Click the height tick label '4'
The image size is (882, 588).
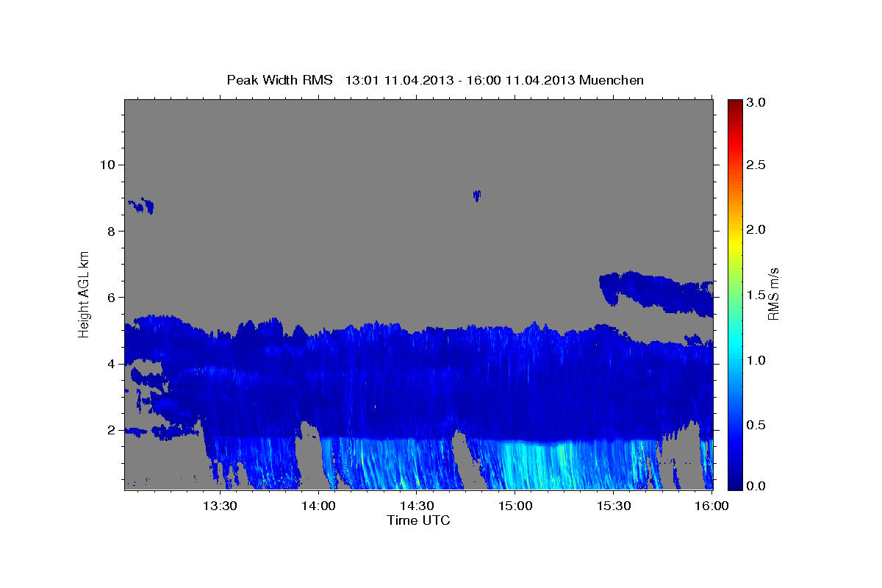[x=112, y=364]
